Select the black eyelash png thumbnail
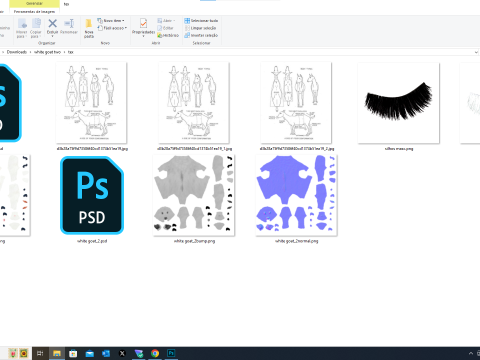Viewport: 480px width, 360px height. (399, 103)
